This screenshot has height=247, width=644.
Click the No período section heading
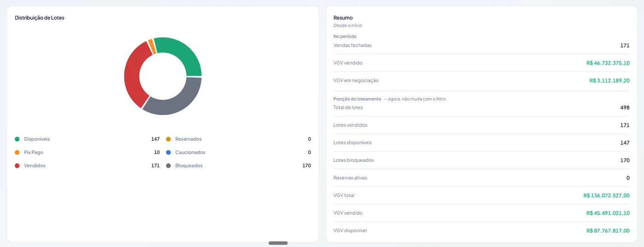(x=345, y=36)
